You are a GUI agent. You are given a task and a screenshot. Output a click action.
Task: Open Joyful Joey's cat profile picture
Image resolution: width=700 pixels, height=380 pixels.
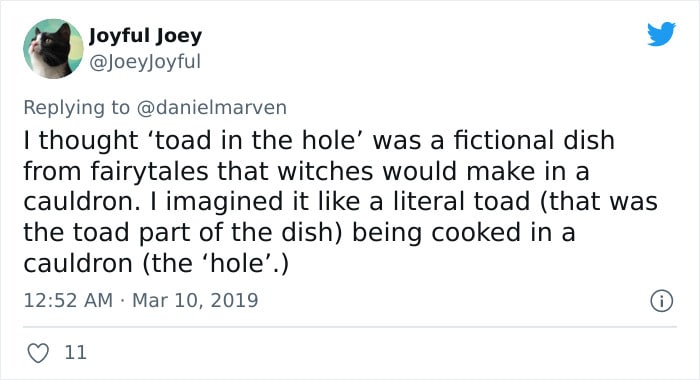coord(53,49)
